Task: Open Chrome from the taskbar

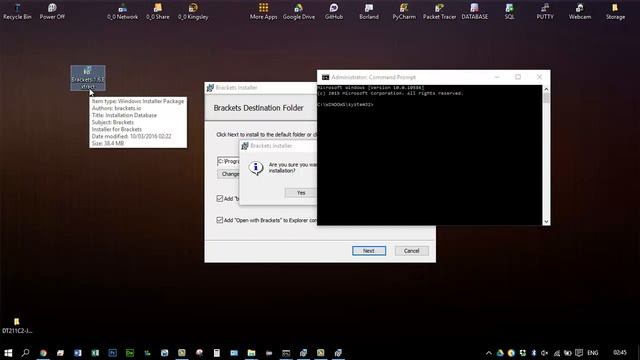Action: coord(43,353)
